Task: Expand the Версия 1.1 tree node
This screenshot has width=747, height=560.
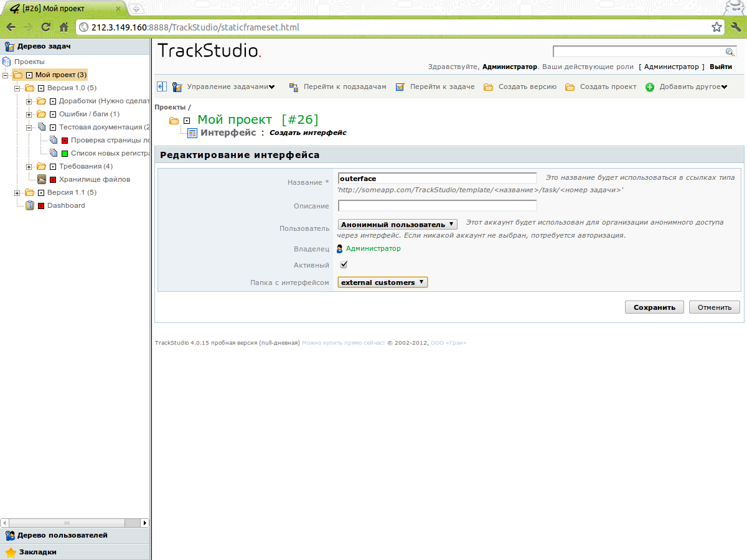Action: coord(17,193)
